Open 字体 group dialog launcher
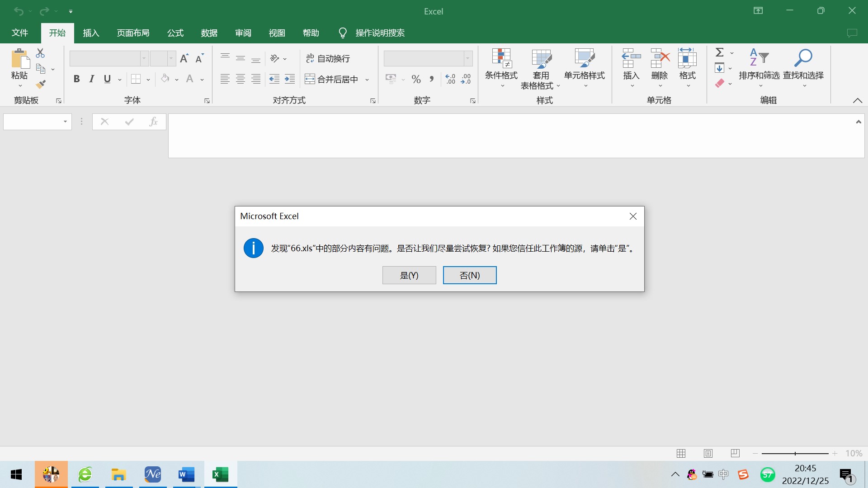Viewport: 868px width, 488px height. tap(207, 101)
